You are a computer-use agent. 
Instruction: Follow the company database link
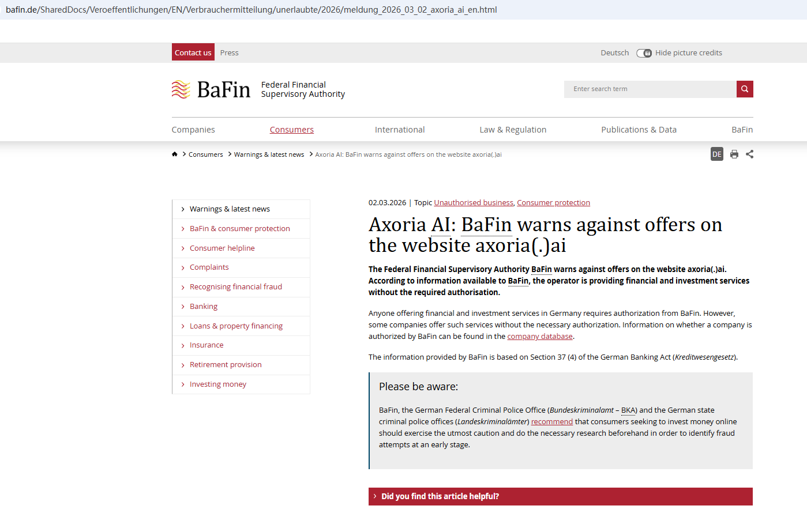tap(540, 336)
